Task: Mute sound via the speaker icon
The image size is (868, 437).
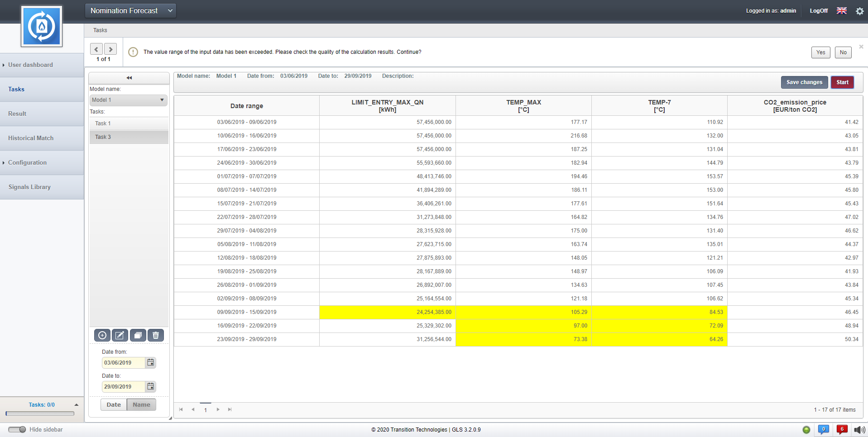Action: (859, 430)
